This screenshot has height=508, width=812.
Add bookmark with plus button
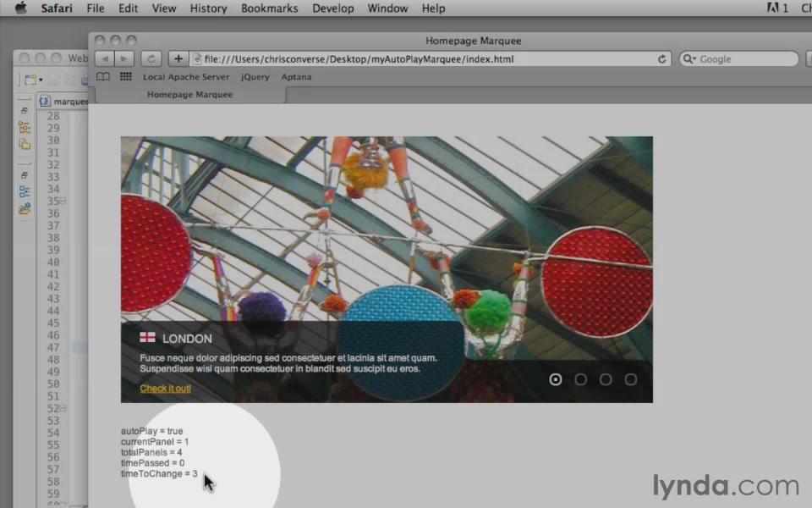178,58
